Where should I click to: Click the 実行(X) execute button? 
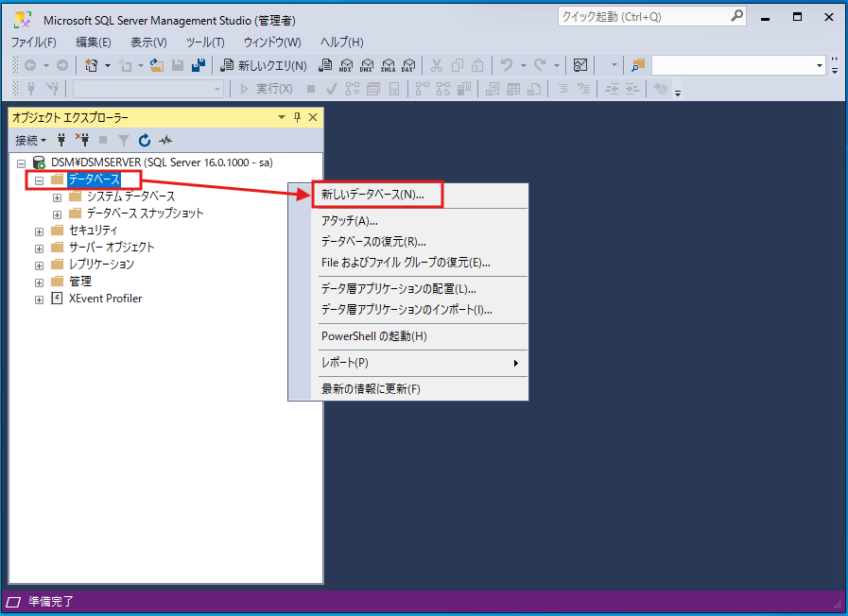coord(267,89)
